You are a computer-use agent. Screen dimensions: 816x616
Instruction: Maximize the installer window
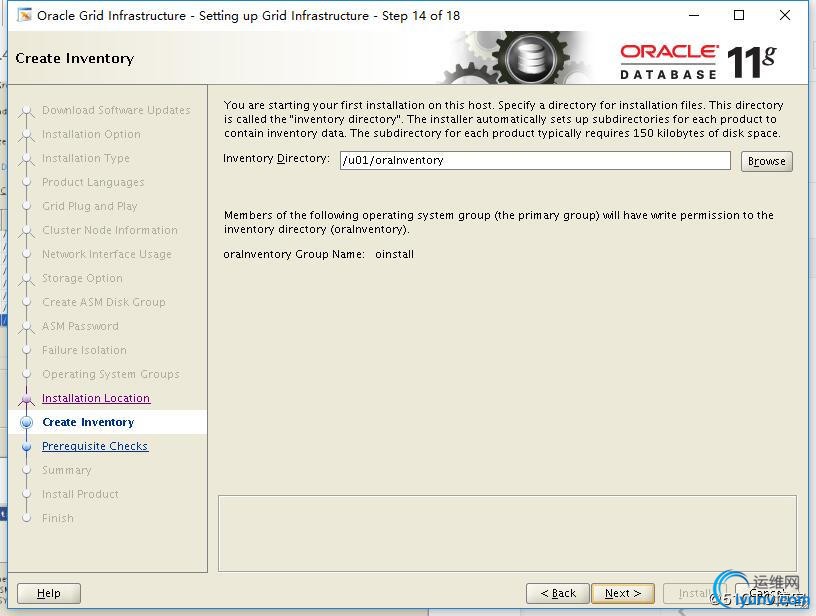coord(738,15)
